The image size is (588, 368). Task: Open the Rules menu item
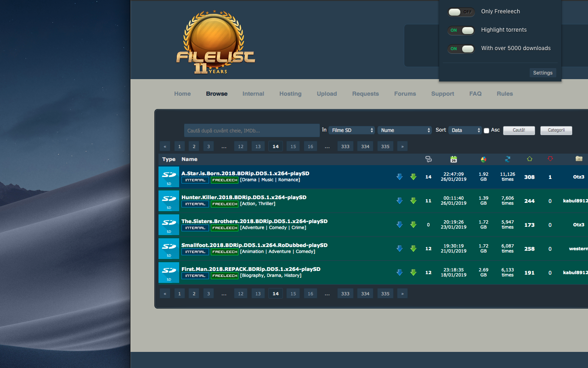tap(505, 94)
